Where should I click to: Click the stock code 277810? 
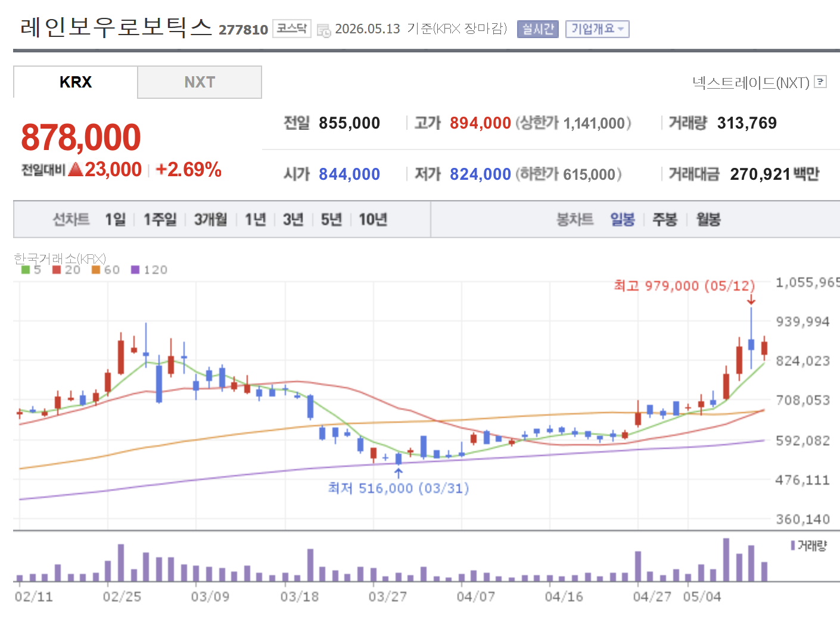243,30
